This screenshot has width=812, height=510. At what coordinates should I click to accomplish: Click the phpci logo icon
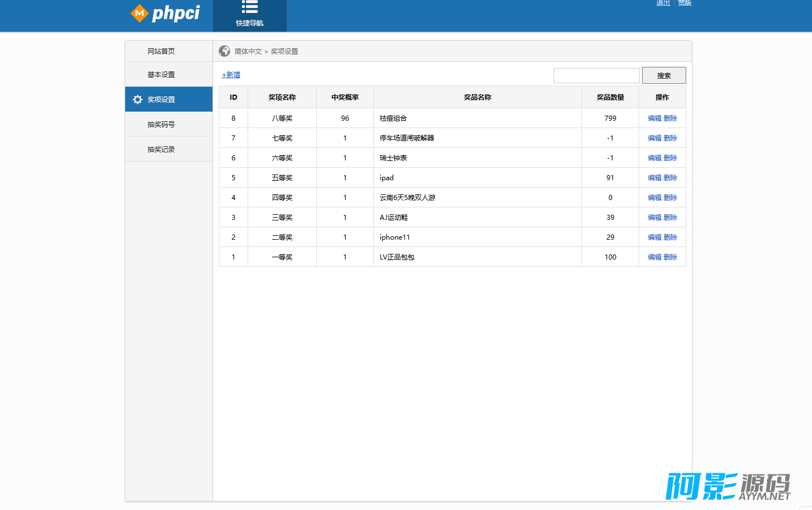coord(139,13)
